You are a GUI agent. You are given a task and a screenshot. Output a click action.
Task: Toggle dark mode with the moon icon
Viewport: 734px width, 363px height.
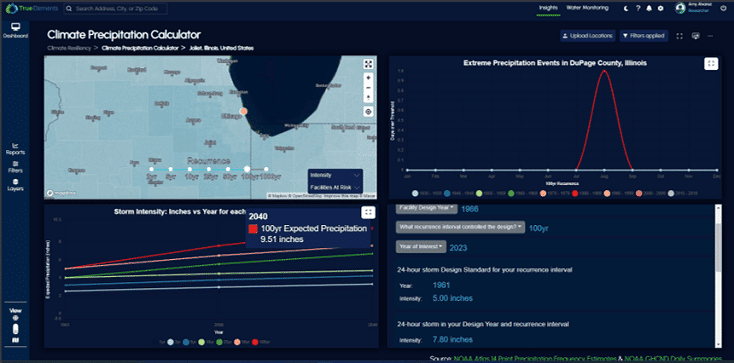click(626, 8)
